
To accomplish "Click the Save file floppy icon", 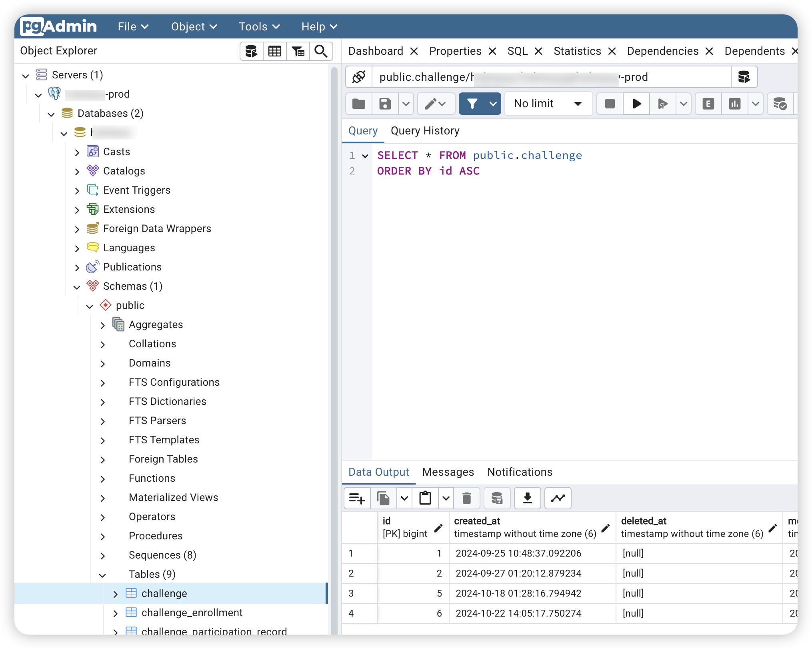I will (x=385, y=104).
